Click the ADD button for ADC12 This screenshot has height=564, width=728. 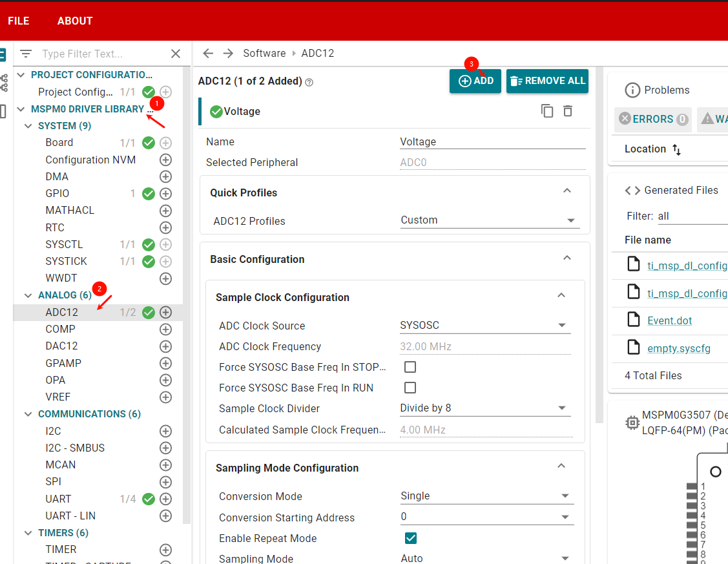point(475,81)
